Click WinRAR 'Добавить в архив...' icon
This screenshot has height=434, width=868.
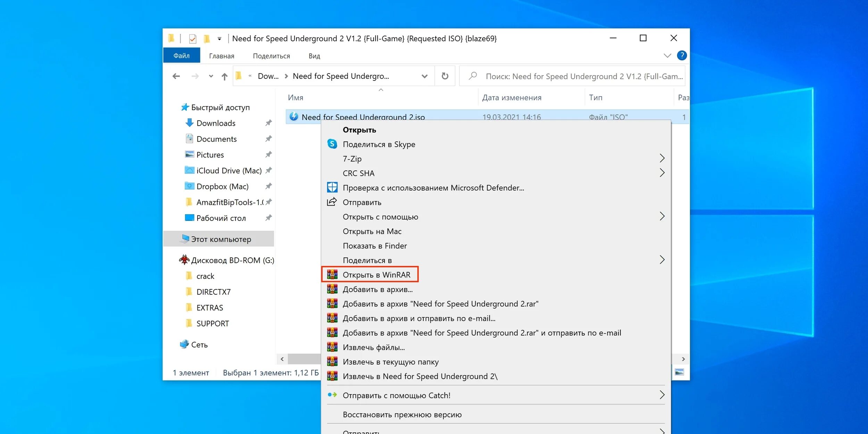tap(332, 289)
